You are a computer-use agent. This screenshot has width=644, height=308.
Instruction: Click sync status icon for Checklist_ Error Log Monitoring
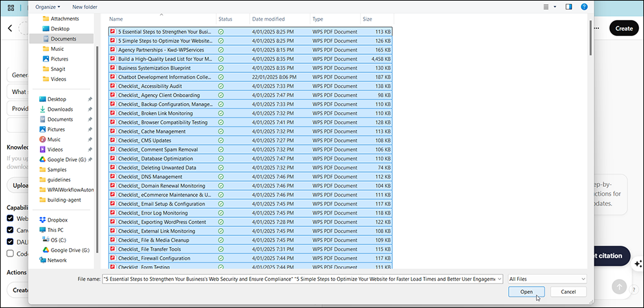(x=221, y=213)
